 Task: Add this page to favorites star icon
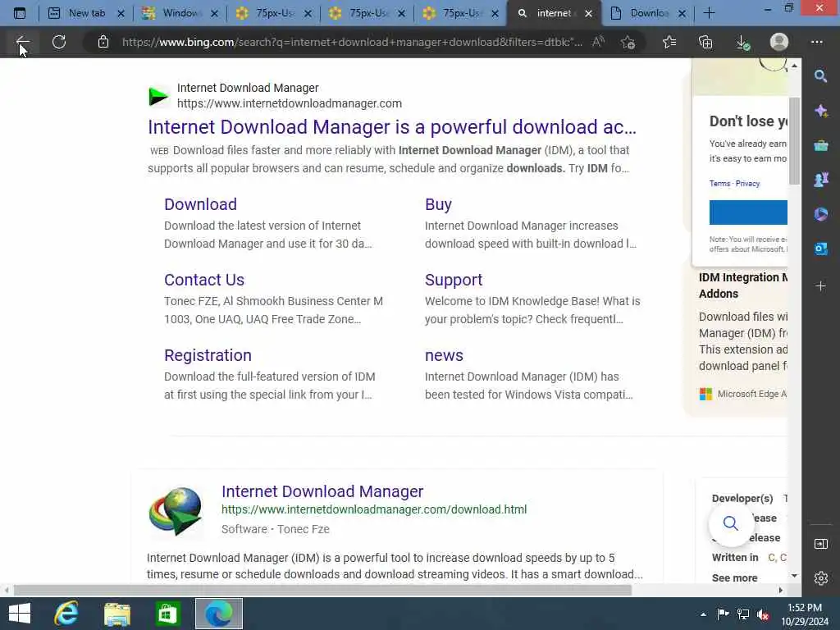[x=628, y=42]
